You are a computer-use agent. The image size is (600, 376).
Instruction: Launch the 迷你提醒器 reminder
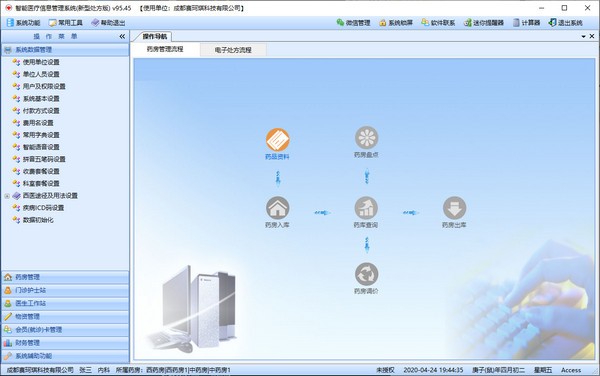pyautogui.click(x=484, y=23)
